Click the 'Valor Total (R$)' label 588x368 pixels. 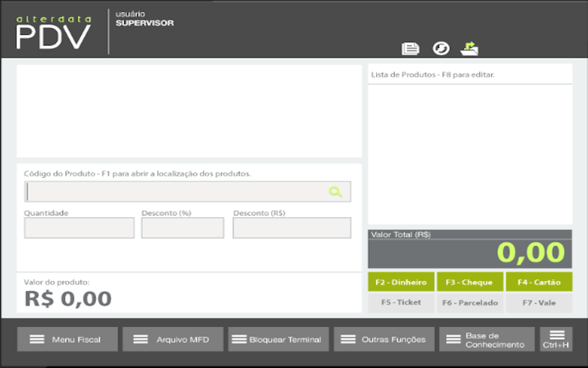(401, 235)
